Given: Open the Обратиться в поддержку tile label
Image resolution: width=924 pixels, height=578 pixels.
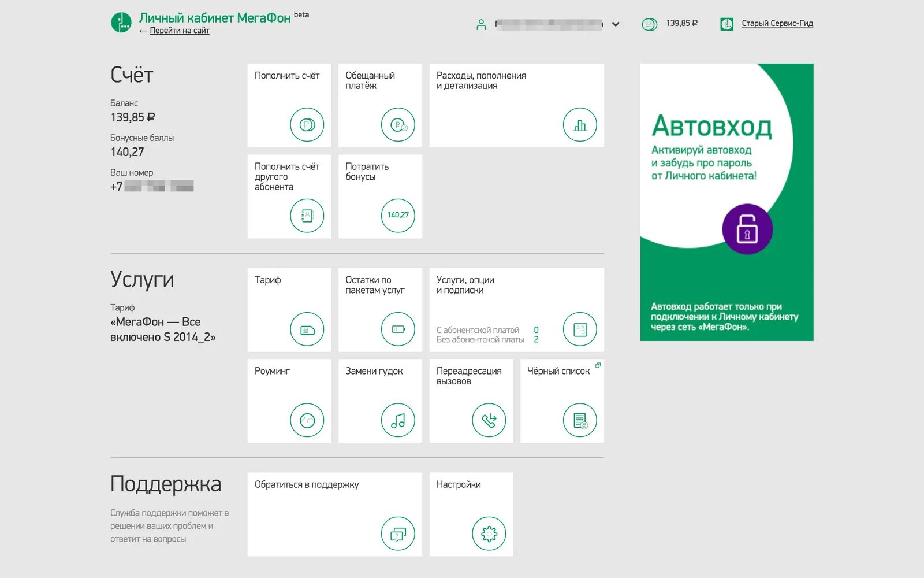Looking at the screenshot, I should (x=307, y=485).
